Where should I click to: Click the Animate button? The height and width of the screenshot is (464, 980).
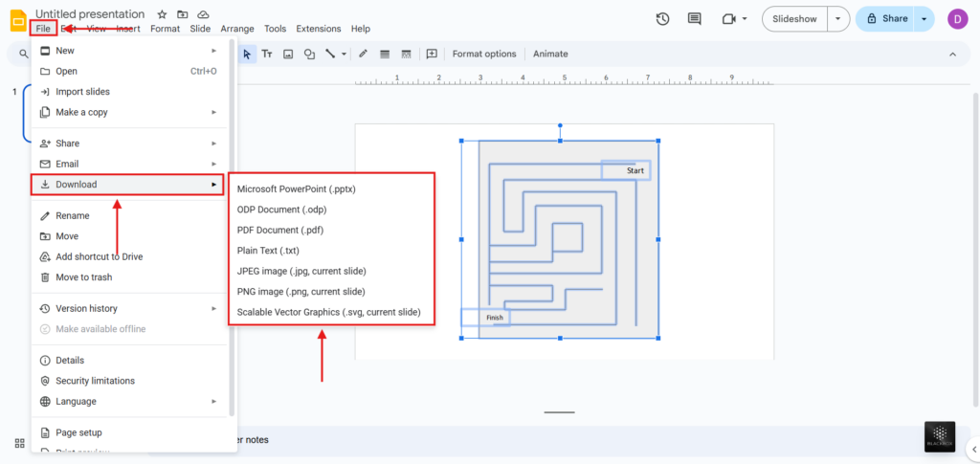click(x=550, y=55)
